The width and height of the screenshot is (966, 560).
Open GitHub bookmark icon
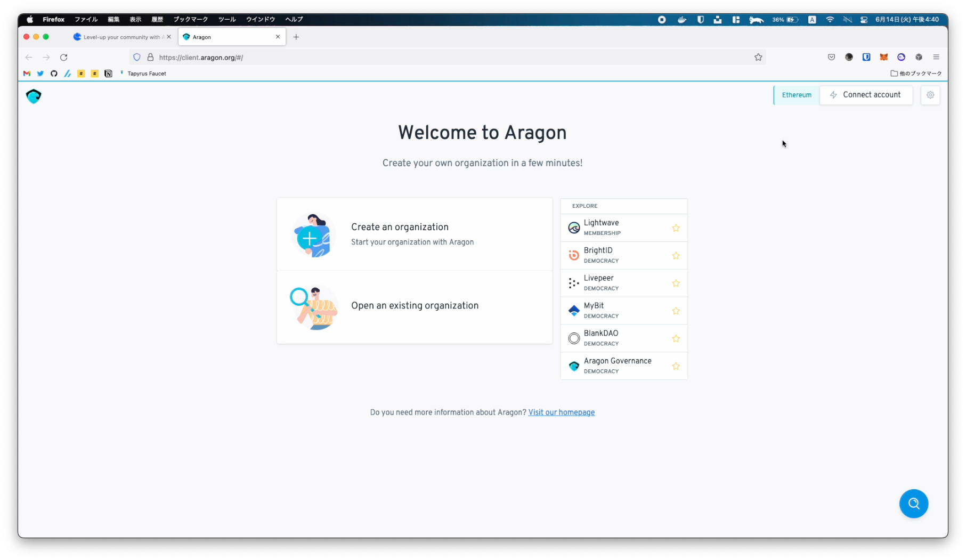[x=54, y=74]
